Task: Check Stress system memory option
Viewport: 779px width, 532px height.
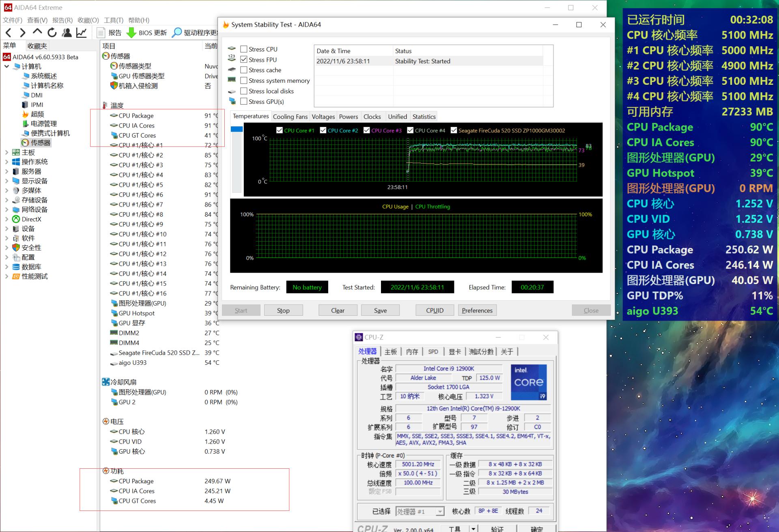Action: [x=244, y=80]
